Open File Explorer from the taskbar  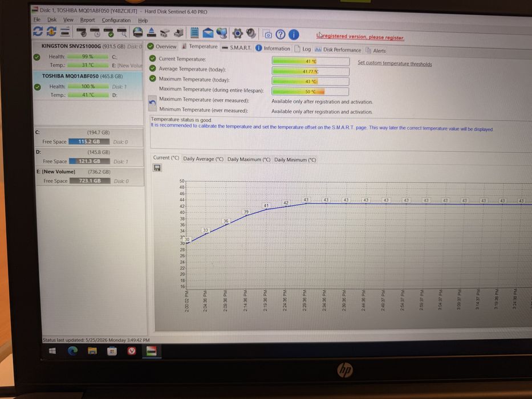point(92,351)
